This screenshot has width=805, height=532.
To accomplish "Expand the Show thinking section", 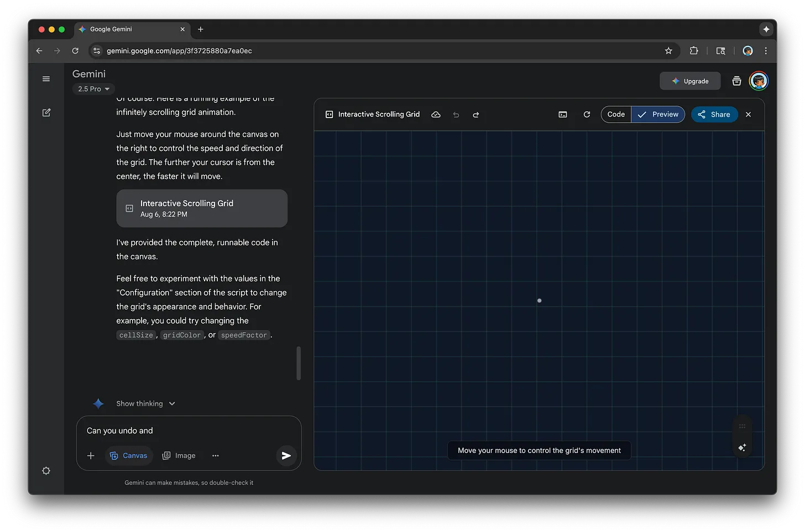I will (x=145, y=404).
